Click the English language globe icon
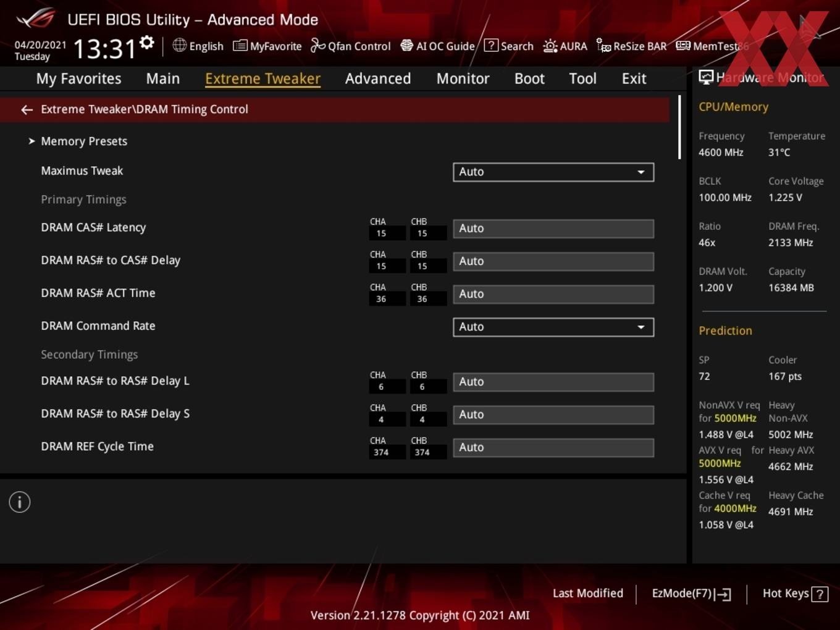Screen dimensions: 840x630 tap(179, 45)
